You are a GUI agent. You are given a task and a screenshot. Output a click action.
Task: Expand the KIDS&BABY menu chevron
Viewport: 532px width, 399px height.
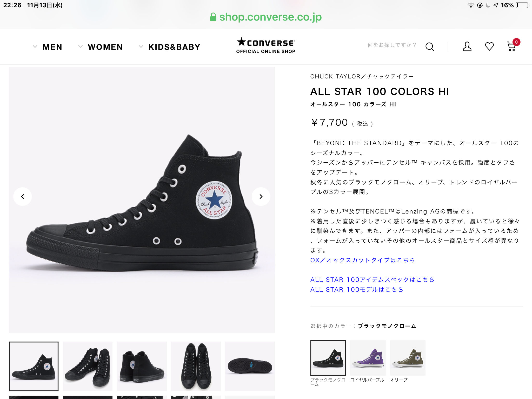141,47
